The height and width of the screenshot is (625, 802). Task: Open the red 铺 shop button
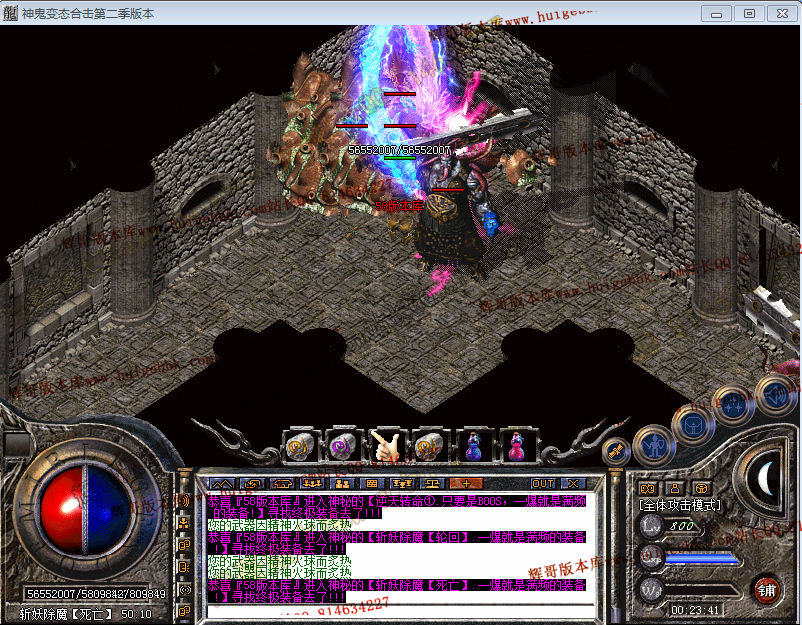(x=766, y=590)
